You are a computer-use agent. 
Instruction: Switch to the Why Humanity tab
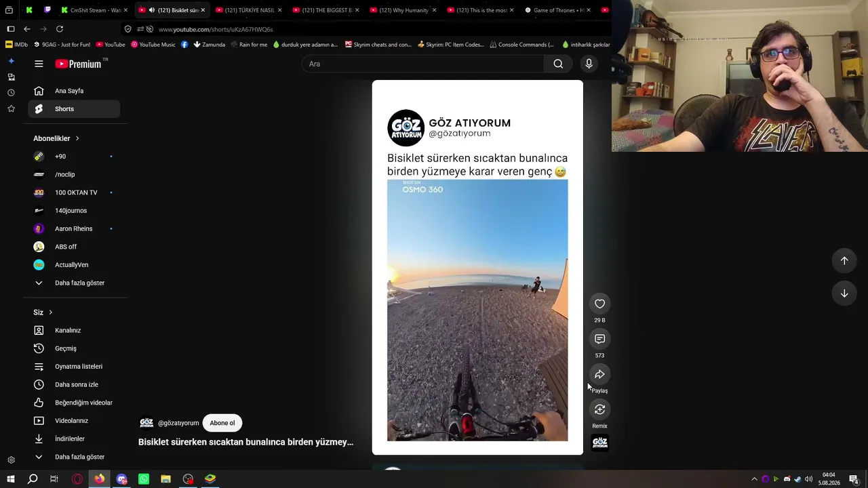coord(401,10)
